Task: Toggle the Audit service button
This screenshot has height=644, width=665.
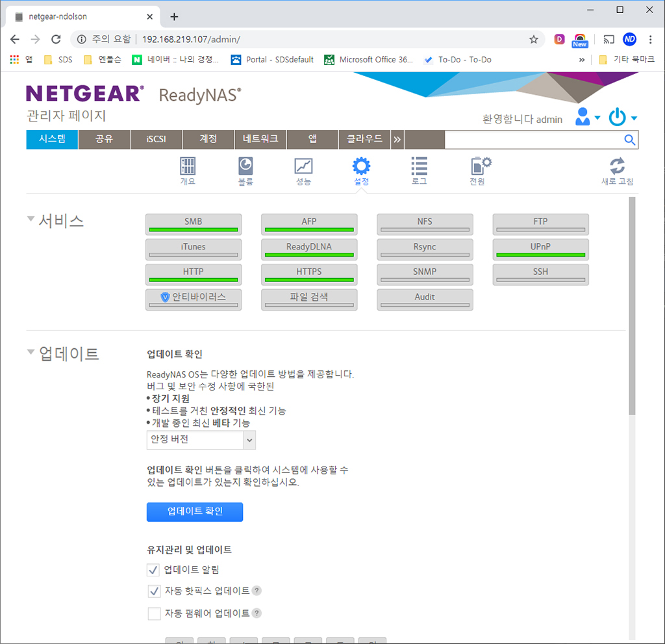Action: pyautogui.click(x=425, y=300)
